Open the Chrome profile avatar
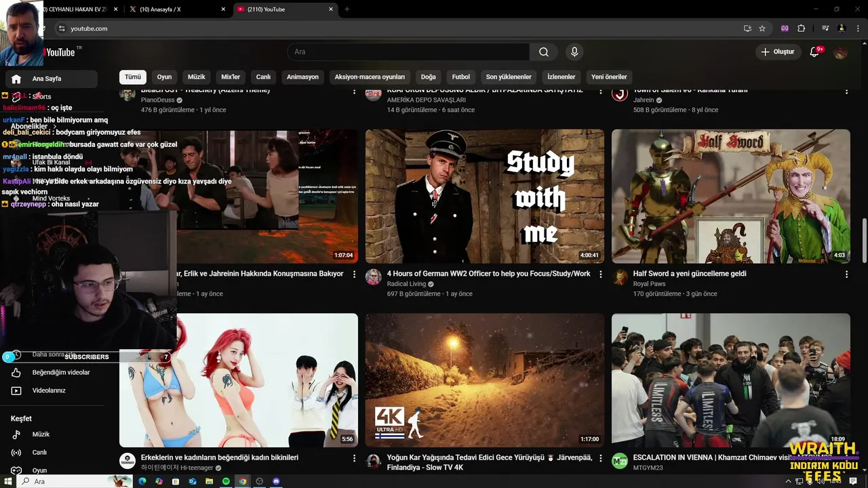This screenshot has height=488, width=868. pyautogui.click(x=842, y=28)
